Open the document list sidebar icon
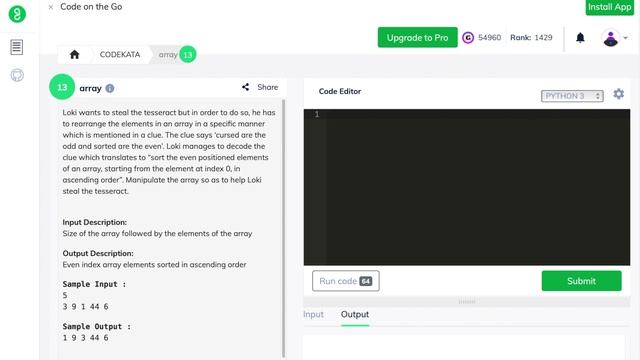 coord(17,47)
